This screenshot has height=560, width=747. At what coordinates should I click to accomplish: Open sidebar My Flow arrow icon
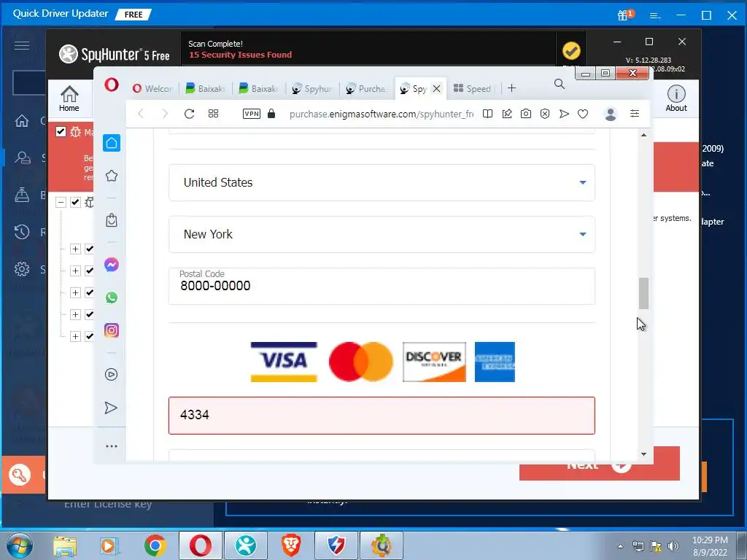[x=111, y=408]
